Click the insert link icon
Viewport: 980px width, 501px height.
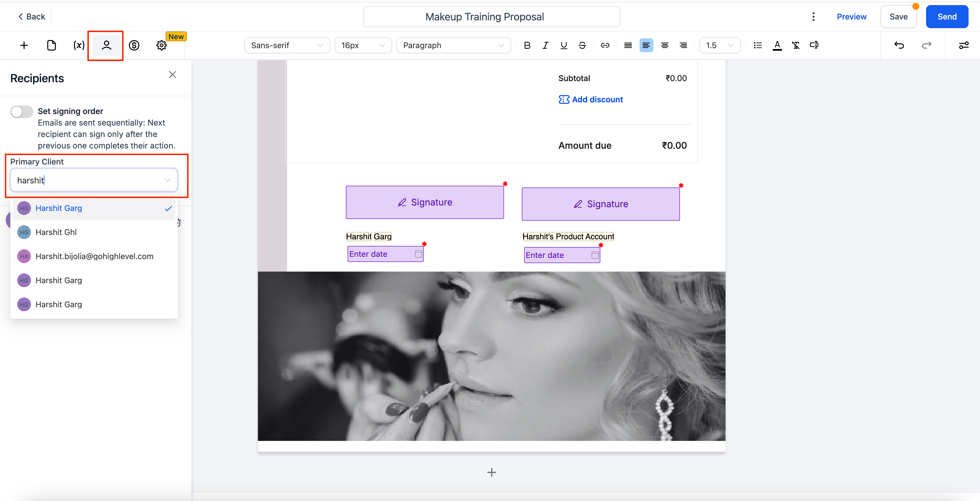tap(605, 45)
